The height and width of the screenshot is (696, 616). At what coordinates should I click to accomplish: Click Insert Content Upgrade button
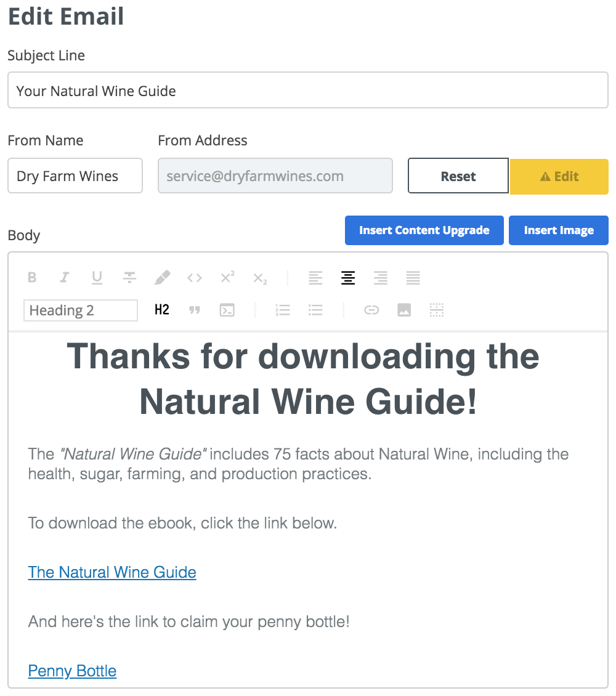coord(424,230)
